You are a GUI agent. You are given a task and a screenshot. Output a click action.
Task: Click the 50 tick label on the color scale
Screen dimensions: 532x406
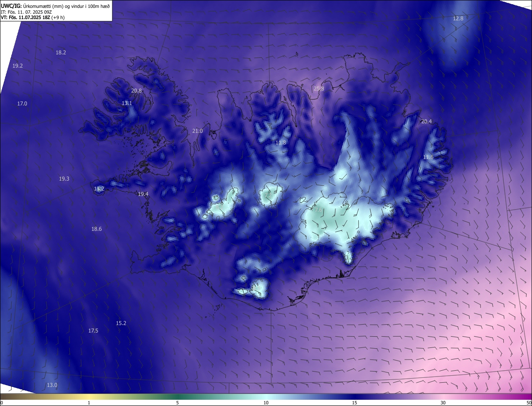tap(529, 403)
